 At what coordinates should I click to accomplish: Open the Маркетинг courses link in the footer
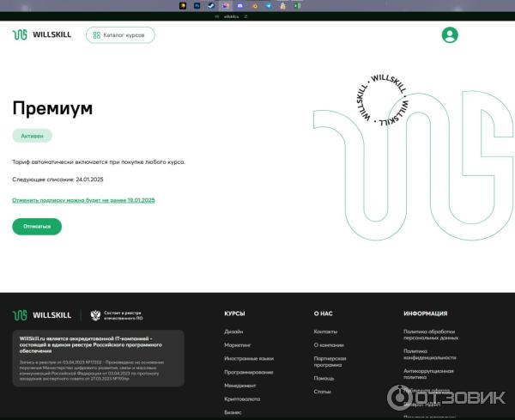[238, 345]
